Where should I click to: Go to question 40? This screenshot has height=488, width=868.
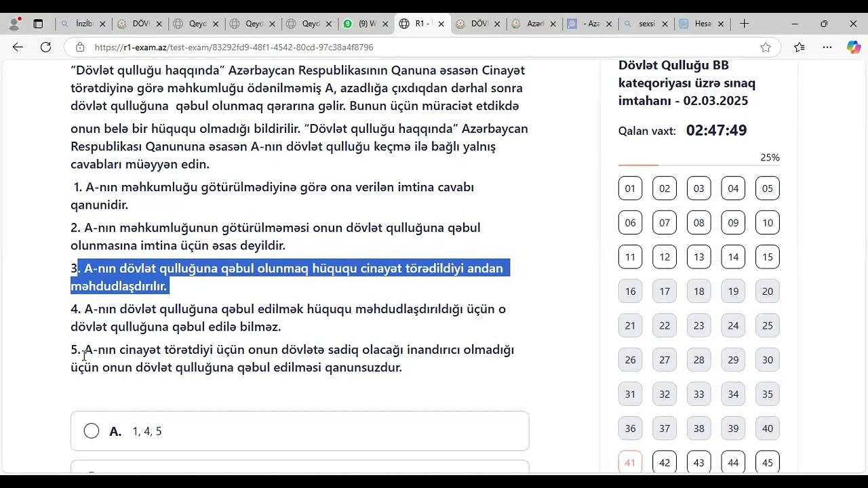coord(767,428)
